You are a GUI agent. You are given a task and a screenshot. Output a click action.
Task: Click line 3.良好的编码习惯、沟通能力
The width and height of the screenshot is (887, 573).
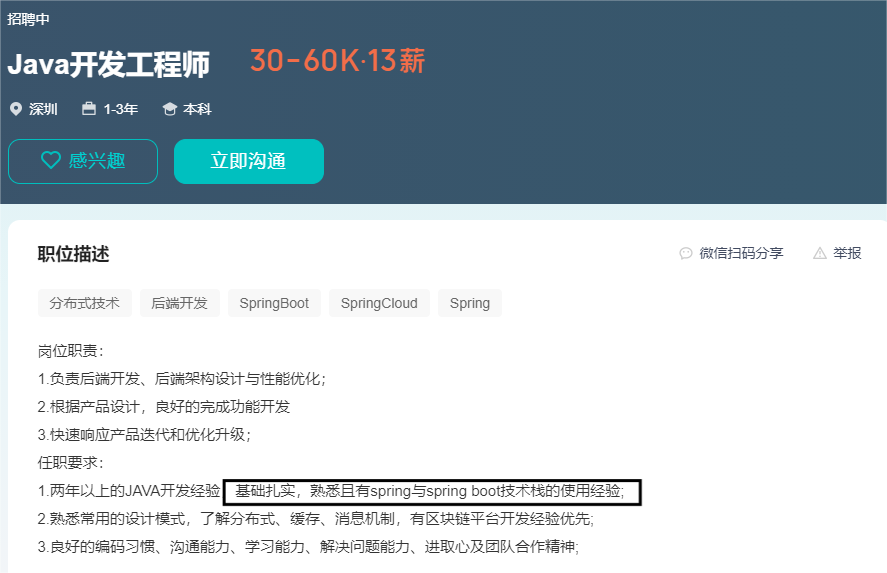pyautogui.click(x=308, y=546)
